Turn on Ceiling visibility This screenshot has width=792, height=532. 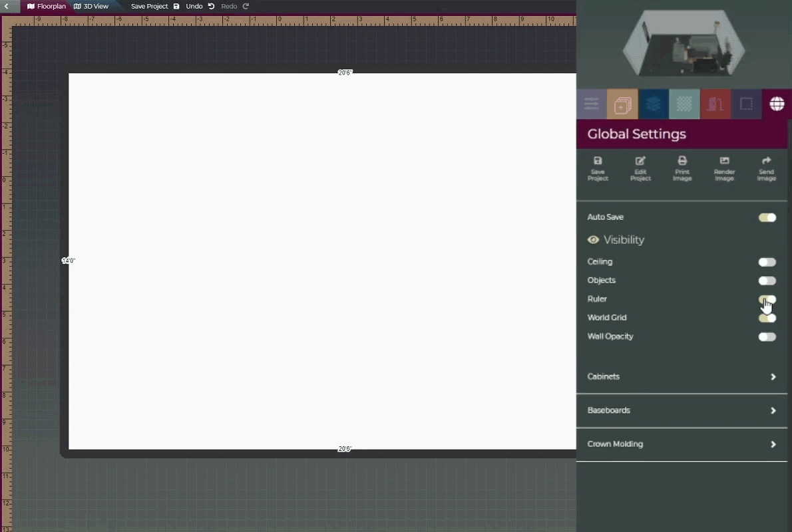click(767, 262)
